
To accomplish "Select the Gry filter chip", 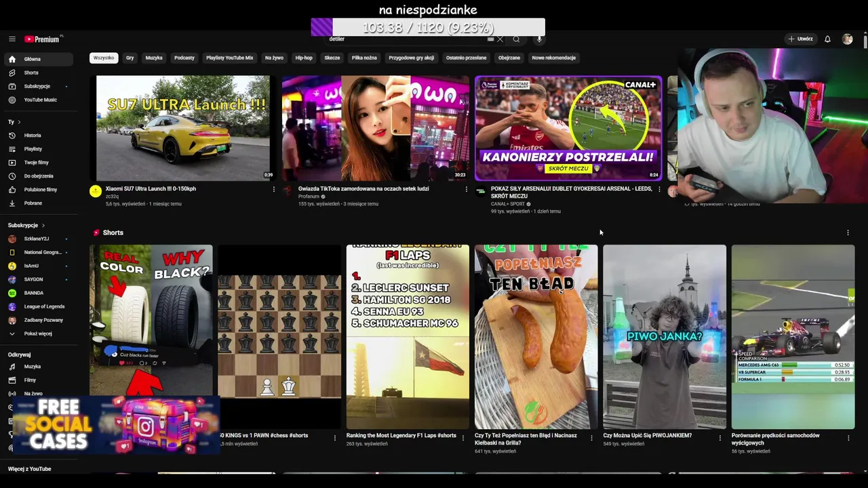I will pyautogui.click(x=130, y=58).
